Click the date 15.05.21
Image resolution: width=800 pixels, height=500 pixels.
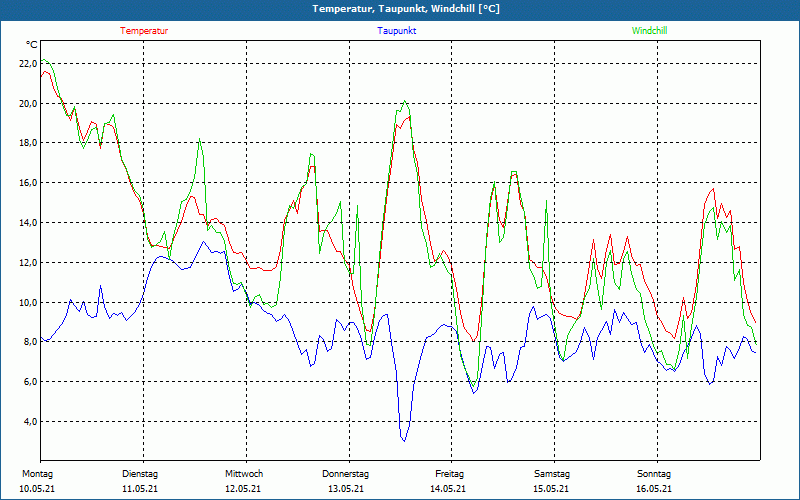(x=551, y=489)
